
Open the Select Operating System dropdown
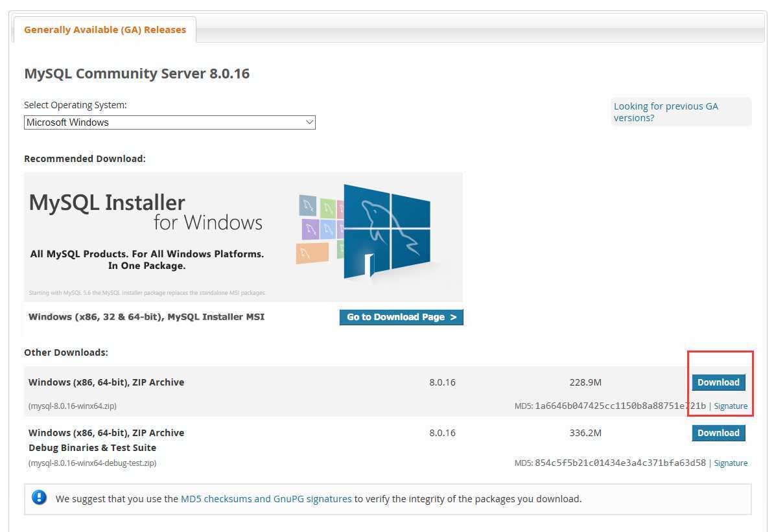[169, 122]
